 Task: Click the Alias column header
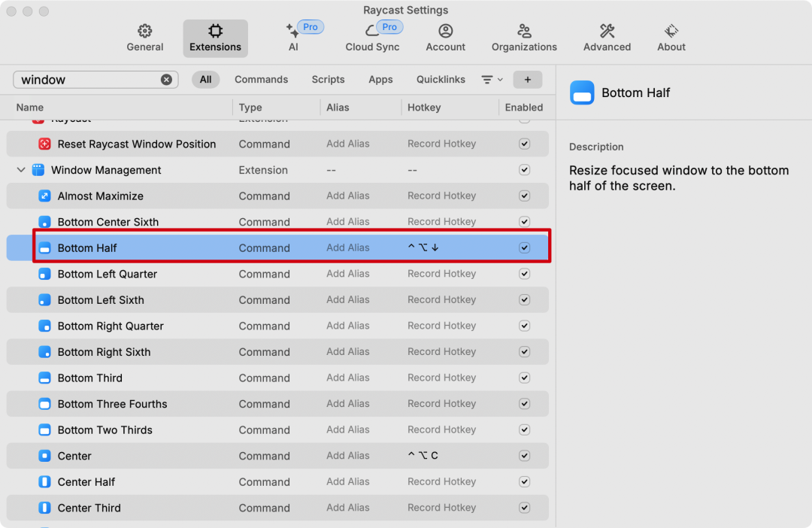[338, 108]
